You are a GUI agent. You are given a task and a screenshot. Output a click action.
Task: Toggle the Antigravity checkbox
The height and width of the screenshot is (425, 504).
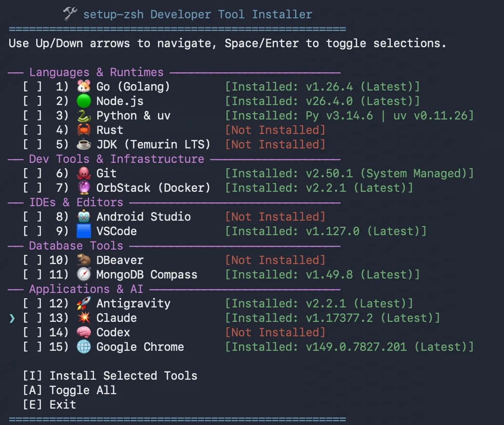pyautogui.click(x=32, y=304)
